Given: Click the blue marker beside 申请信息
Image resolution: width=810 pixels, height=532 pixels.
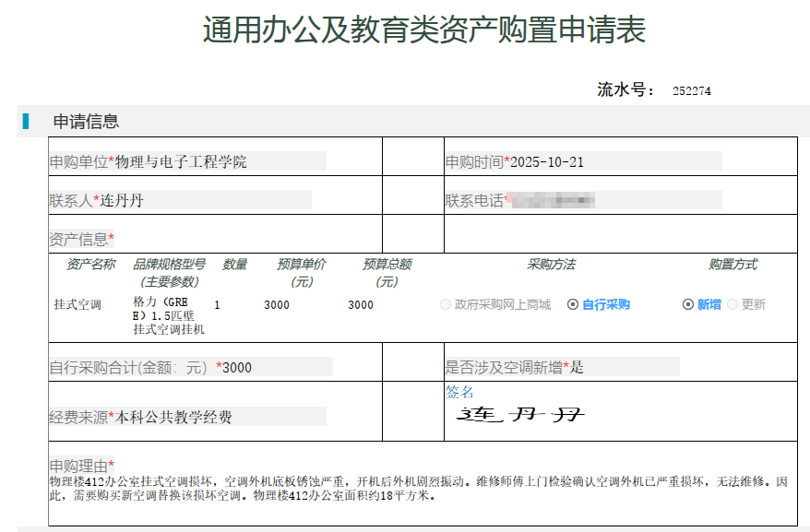Looking at the screenshot, I should [26, 121].
